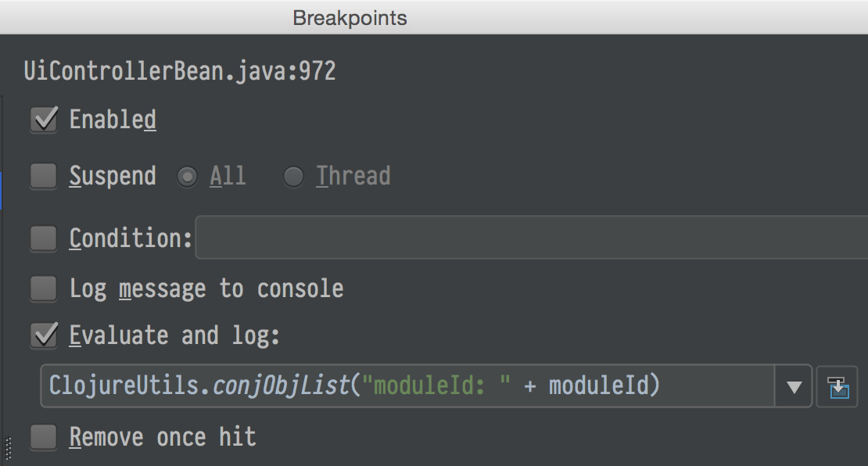Click the "Remove once hit" label text
This screenshot has height=466, width=868.
tap(163, 437)
